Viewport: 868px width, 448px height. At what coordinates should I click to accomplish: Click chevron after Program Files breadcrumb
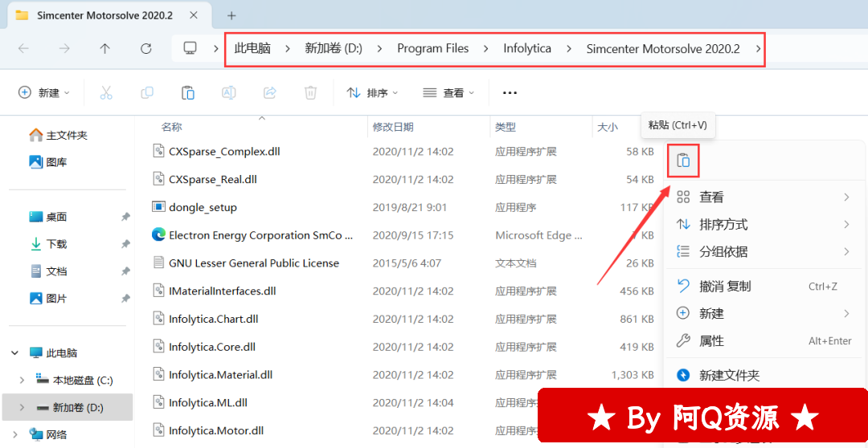point(485,49)
